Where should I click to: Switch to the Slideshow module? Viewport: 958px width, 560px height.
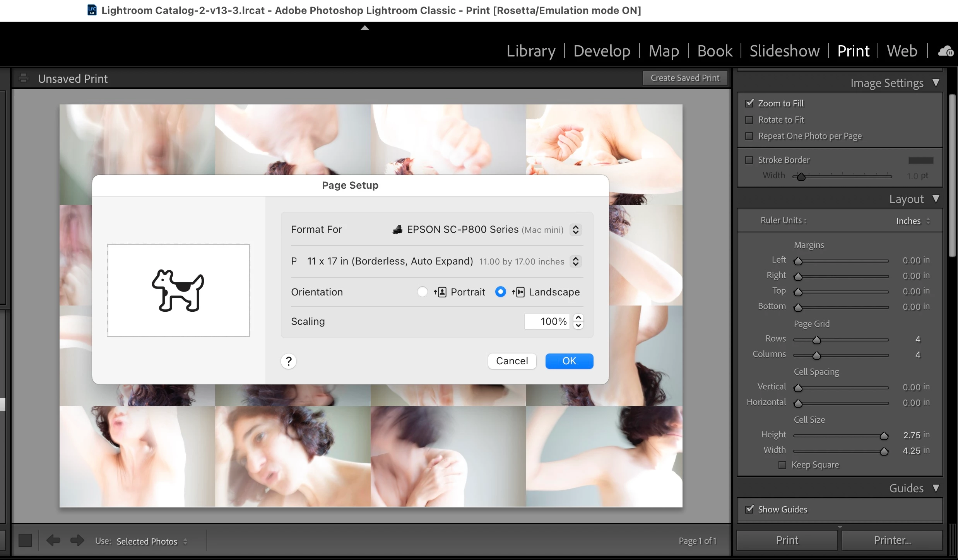pos(784,51)
